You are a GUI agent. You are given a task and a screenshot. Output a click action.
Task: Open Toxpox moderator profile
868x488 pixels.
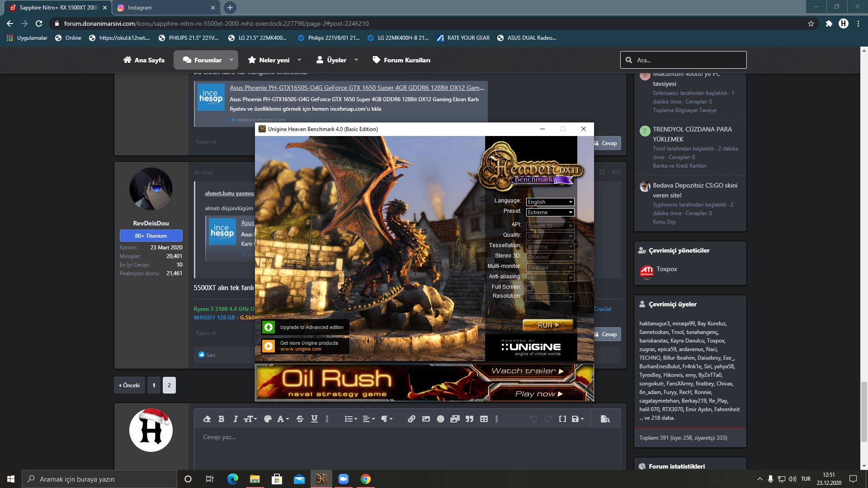[x=666, y=269]
